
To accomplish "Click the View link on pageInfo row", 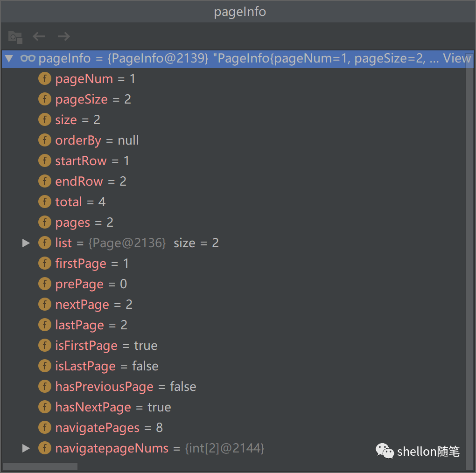I will [x=456, y=58].
